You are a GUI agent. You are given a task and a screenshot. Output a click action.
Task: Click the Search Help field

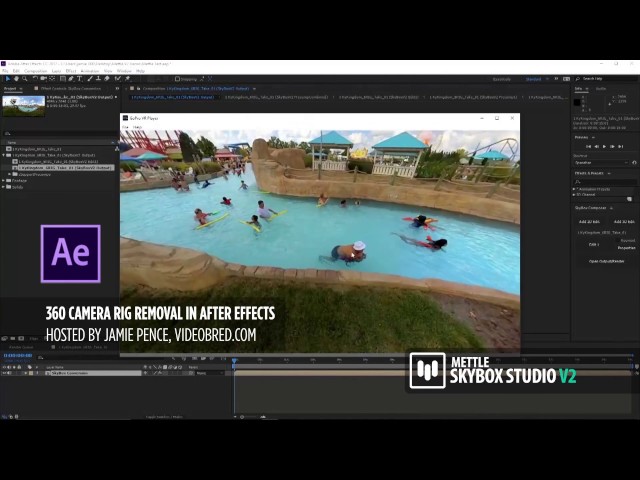click(608, 79)
